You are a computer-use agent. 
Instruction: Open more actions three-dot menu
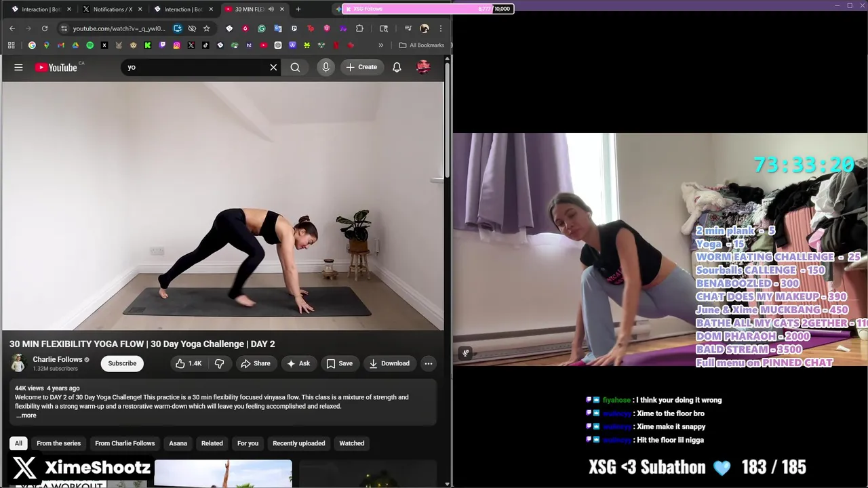pos(428,363)
